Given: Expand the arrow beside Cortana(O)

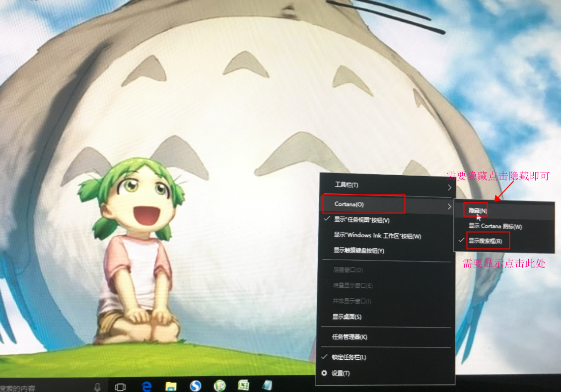Looking at the screenshot, I should coord(449,206).
